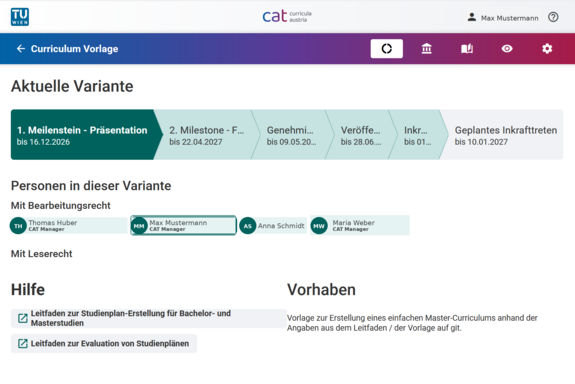Open the Max Mustermann user account menu
The width and height of the screenshot is (575, 384).
503,18
